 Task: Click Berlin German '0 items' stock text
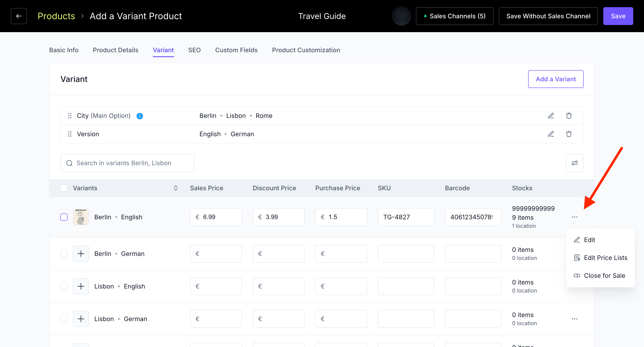click(x=523, y=250)
